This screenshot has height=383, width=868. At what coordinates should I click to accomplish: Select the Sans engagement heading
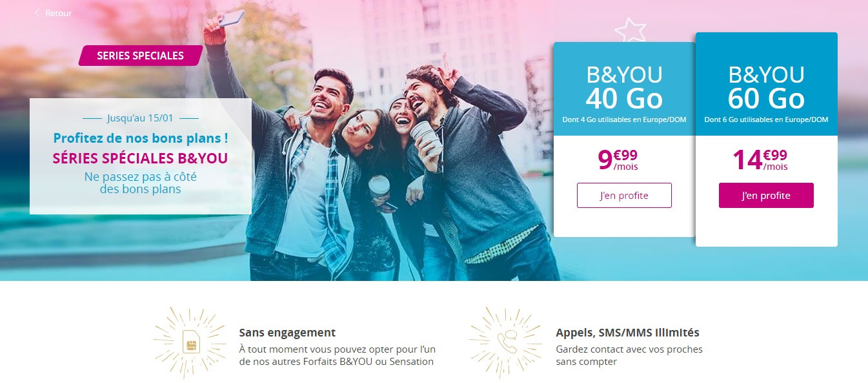[x=287, y=333]
